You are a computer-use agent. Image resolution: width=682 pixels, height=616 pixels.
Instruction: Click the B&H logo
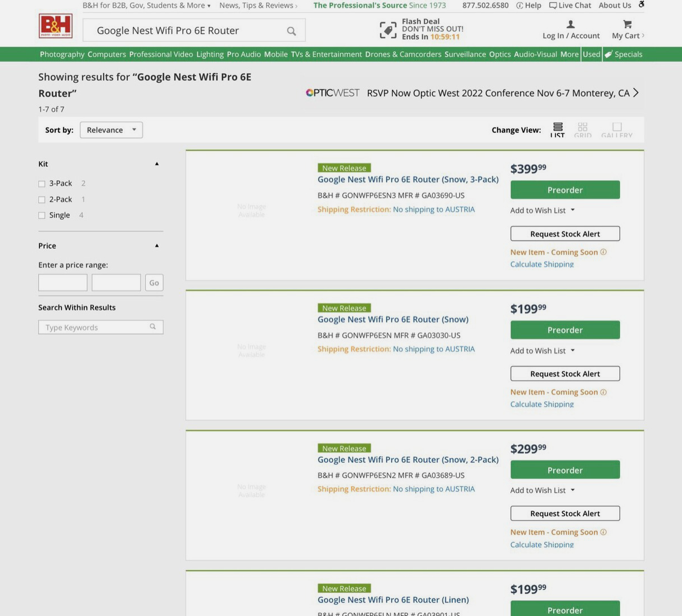point(55,26)
